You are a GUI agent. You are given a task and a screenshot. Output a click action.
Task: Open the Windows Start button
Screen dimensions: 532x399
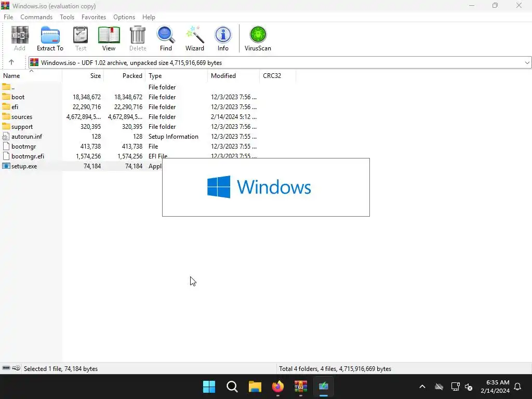tap(209, 387)
